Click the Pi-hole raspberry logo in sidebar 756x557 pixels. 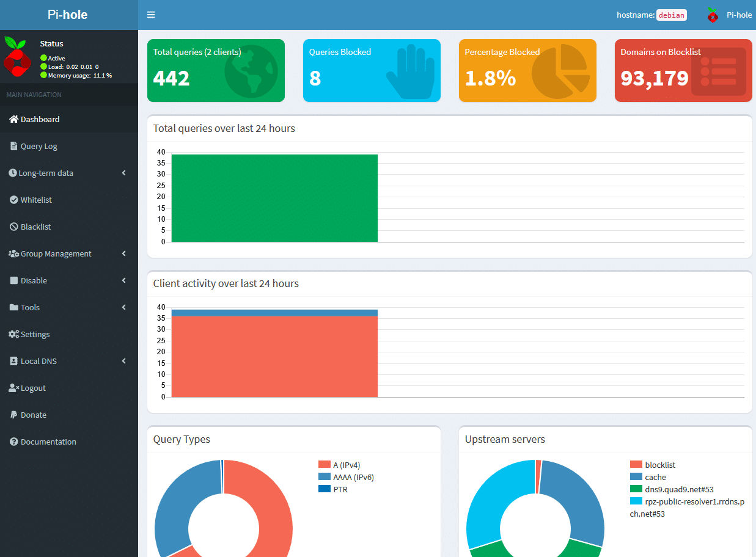16,56
